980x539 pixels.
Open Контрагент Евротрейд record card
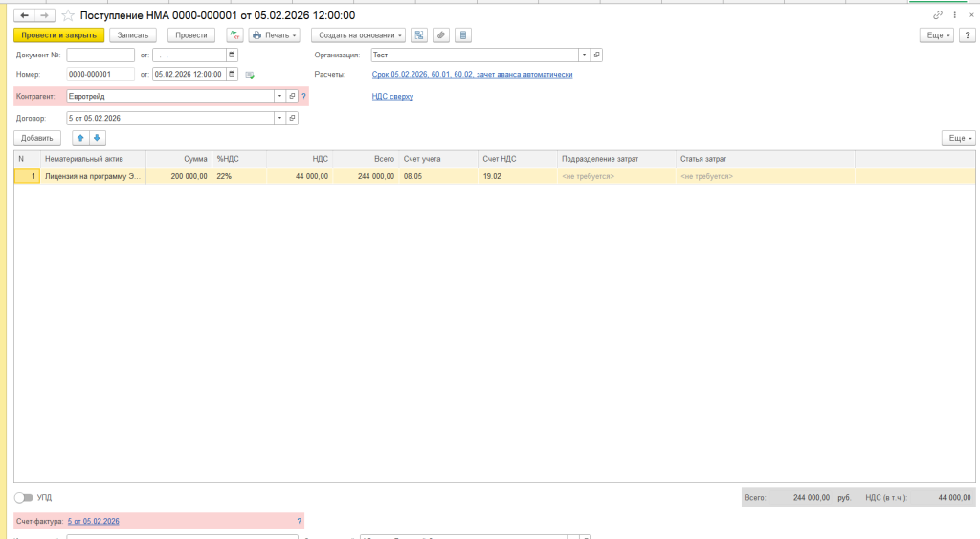pos(292,97)
